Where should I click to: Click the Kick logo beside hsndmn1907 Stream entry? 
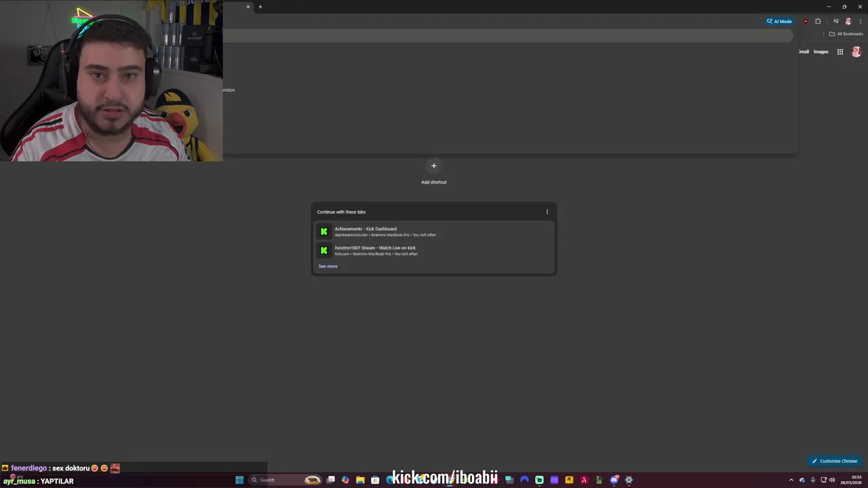(324, 250)
